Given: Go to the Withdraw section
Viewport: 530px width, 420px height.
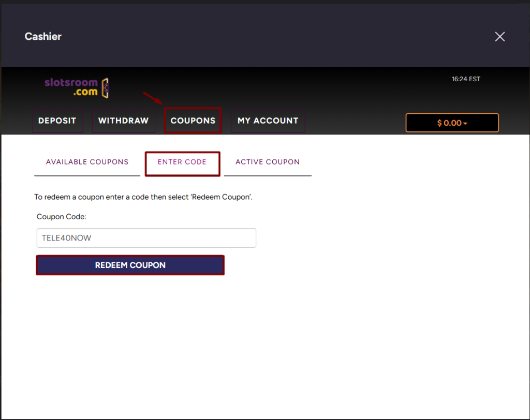Looking at the screenshot, I should (123, 121).
